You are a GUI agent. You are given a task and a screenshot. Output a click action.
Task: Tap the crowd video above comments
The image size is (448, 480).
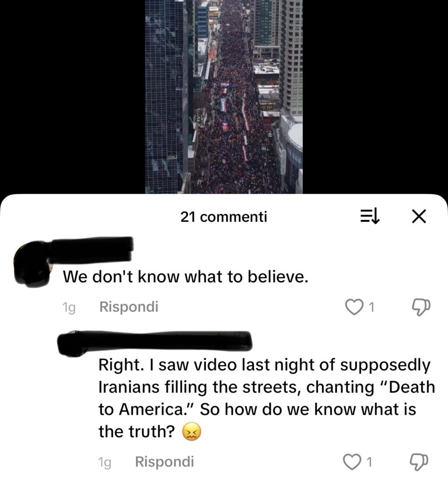tap(224, 97)
